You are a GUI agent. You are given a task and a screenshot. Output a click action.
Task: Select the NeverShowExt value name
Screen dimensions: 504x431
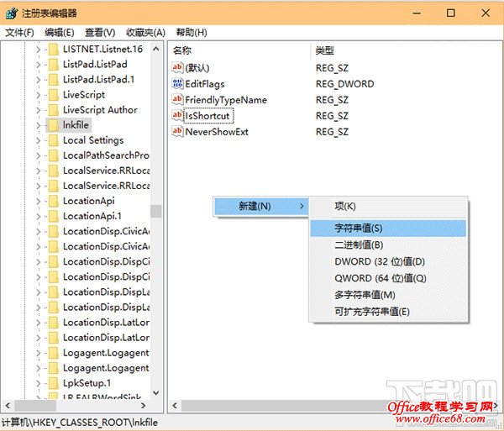pos(217,132)
